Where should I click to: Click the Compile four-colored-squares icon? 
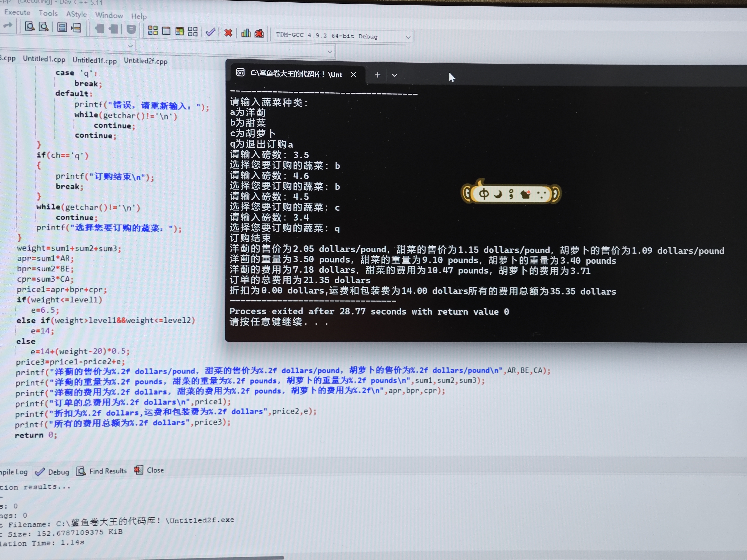[153, 31]
